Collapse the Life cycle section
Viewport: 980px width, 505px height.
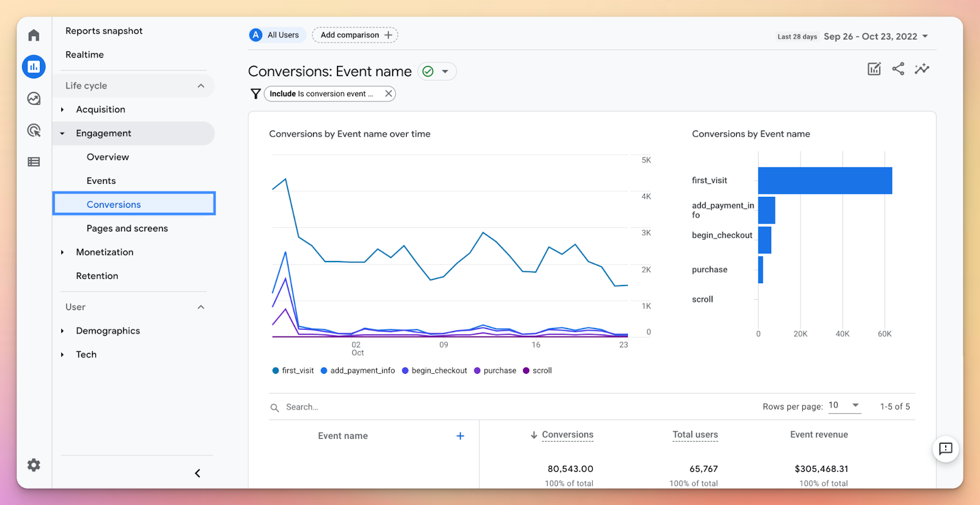pyautogui.click(x=200, y=86)
